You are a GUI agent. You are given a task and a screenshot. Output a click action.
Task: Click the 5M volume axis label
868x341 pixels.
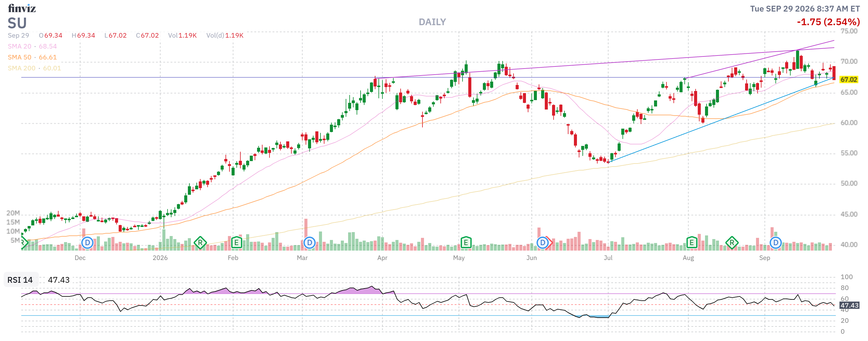[15, 240]
